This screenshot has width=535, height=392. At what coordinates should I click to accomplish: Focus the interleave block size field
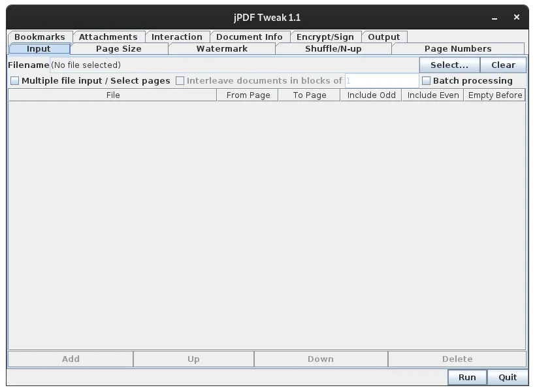pyautogui.click(x=381, y=81)
